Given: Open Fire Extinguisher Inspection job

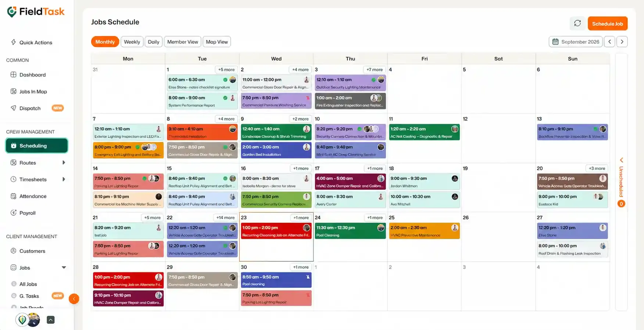Looking at the screenshot, I should point(350,101).
